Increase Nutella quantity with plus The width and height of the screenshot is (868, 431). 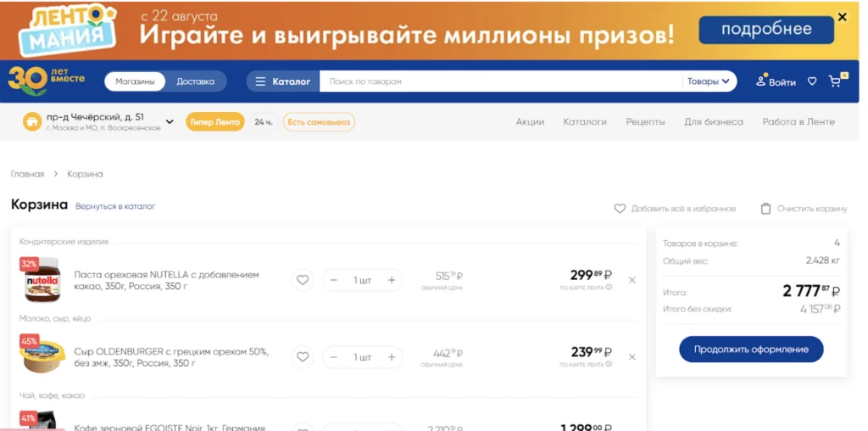(x=392, y=280)
